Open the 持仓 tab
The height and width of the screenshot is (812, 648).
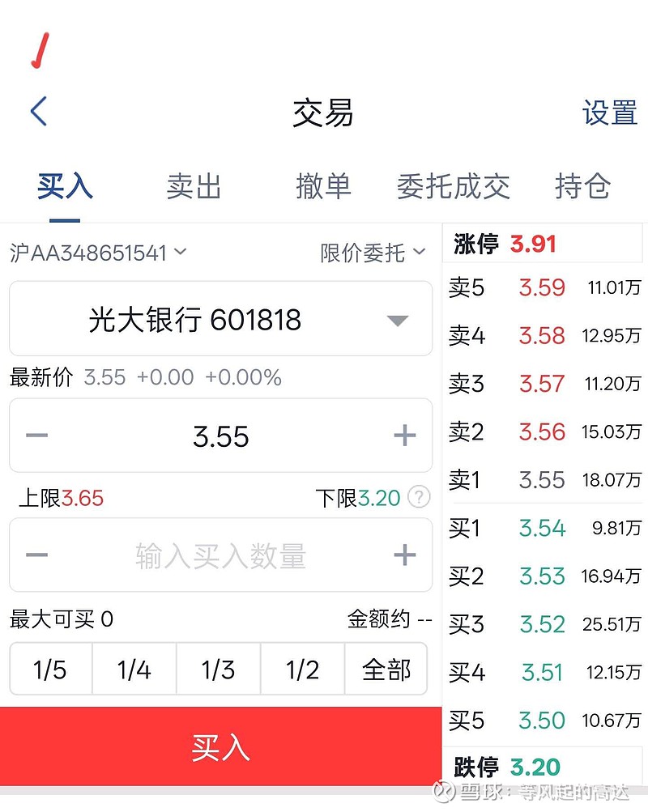point(582,186)
